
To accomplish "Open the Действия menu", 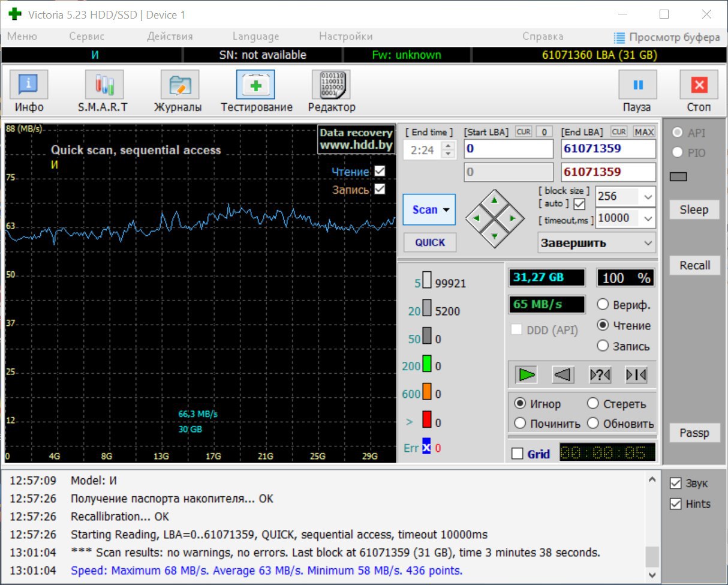I will tap(170, 37).
